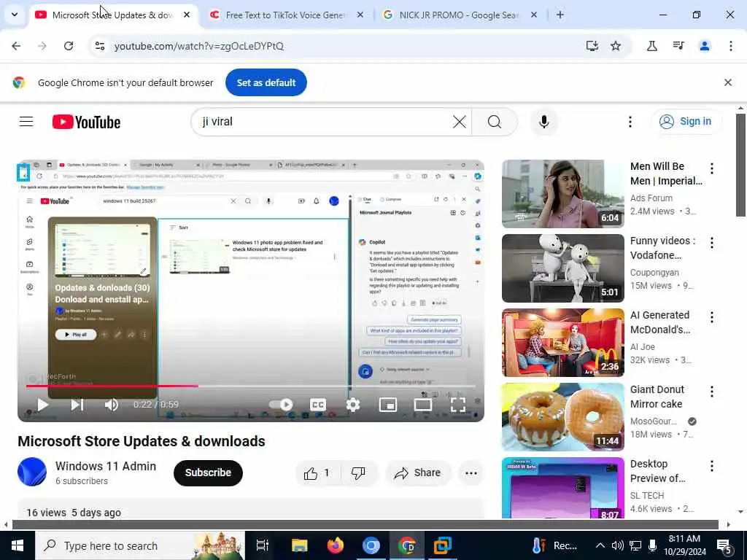Set Chrome as default browser

(266, 82)
